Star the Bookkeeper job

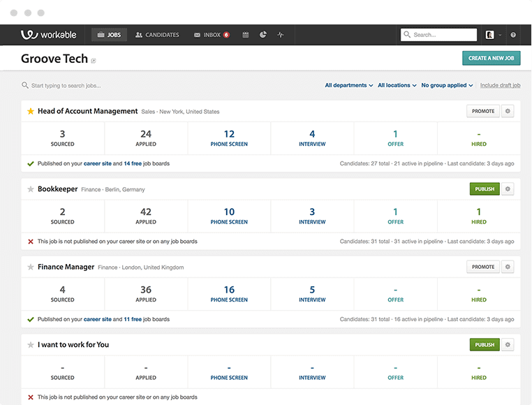click(30, 189)
